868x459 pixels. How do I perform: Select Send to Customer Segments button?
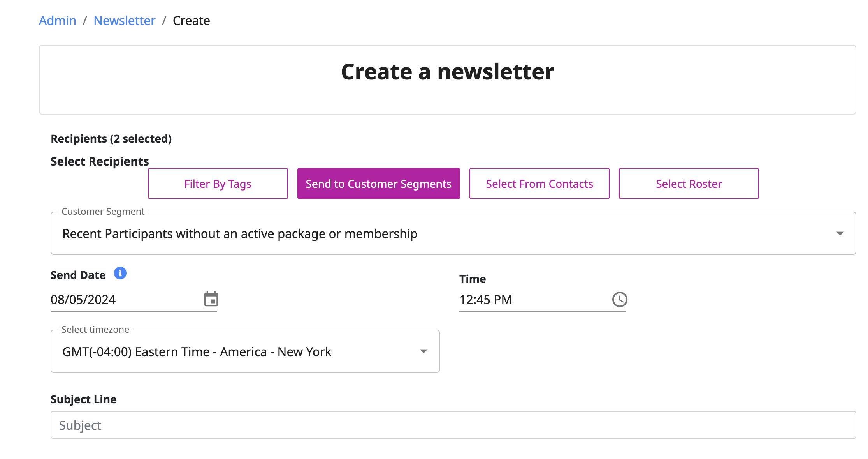[379, 184]
